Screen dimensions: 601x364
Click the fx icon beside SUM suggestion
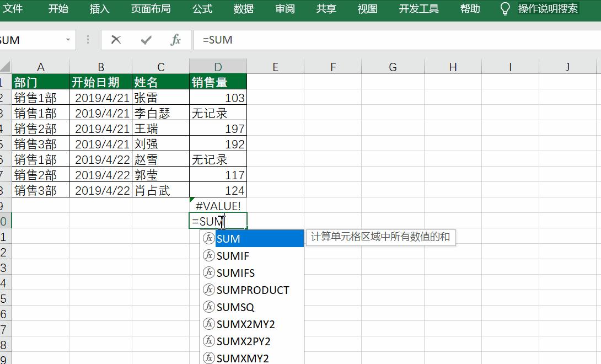coord(208,239)
